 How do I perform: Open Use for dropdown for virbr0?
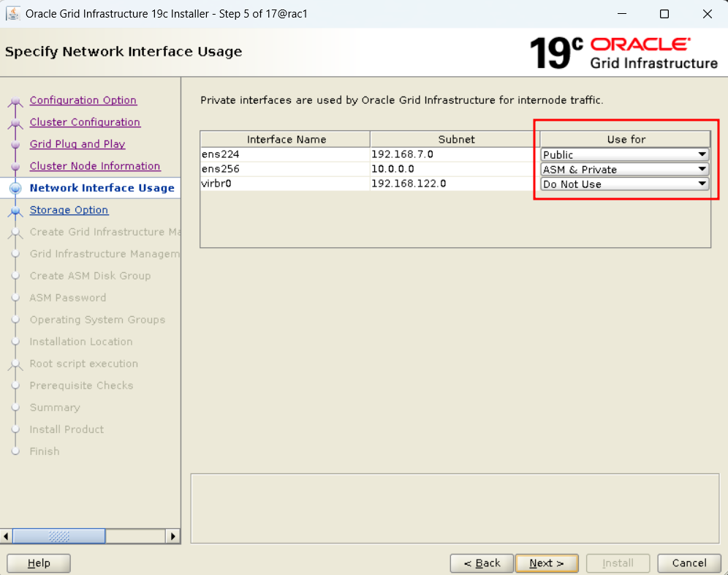click(625, 184)
